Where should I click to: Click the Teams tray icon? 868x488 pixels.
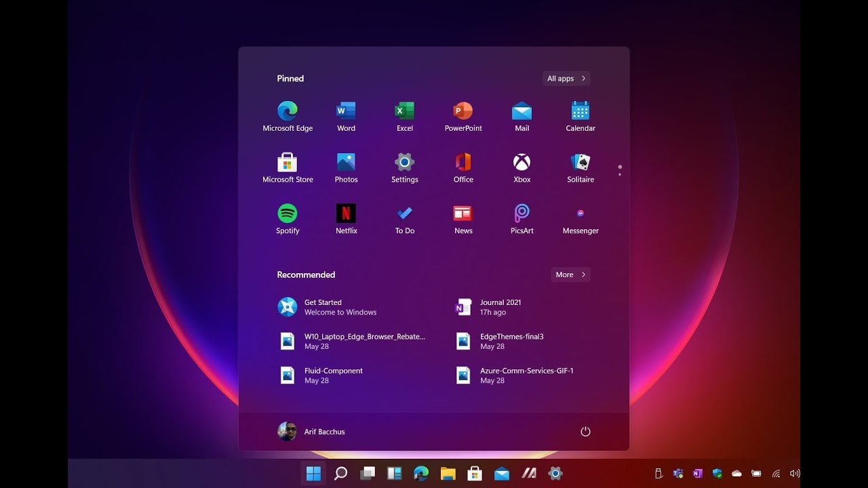(678, 473)
